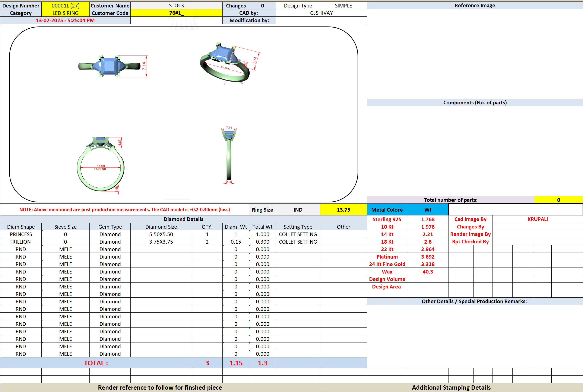Viewport: 583px width, 392px height.
Task: Click the TOTAL : label row
Action: pyautogui.click(x=96, y=363)
